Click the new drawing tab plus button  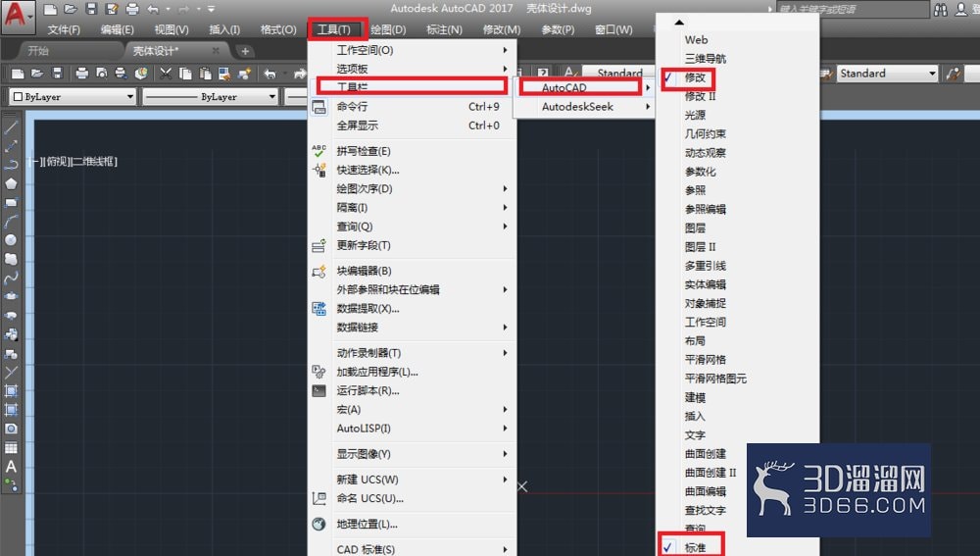point(245,51)
